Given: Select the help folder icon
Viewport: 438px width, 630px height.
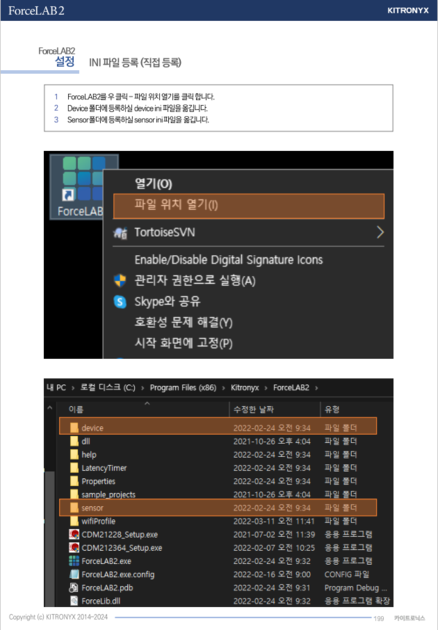Looking at the screenshot, I should [x=74, y=454].
